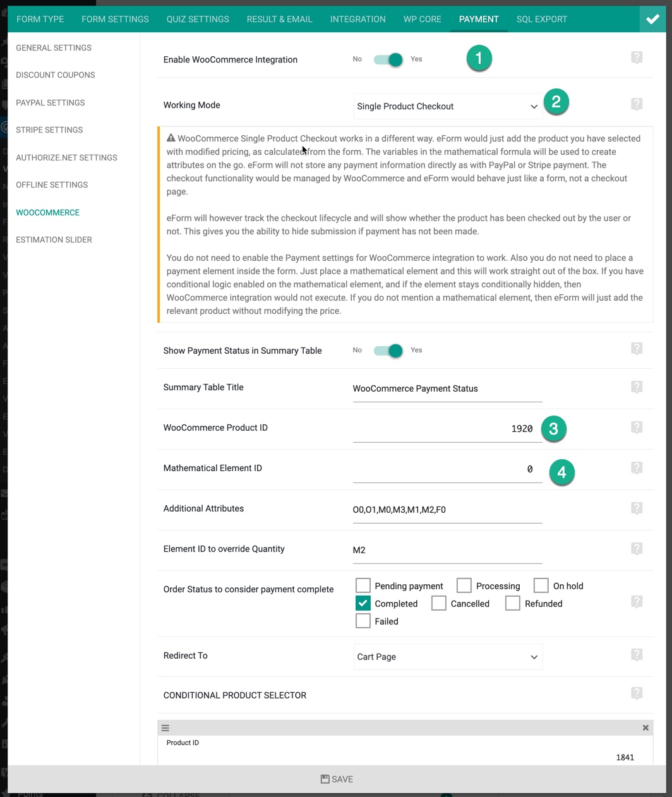The width and height of the screenshot is (672, 797).
Task: Remove the conditional product selector item
Action: click(645, 728)
